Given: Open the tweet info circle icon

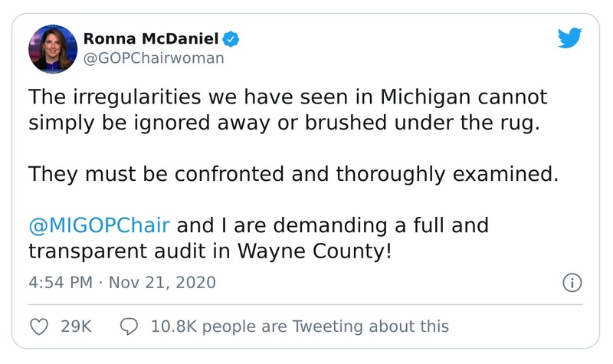Looking at the screenshot, I should pos(572,283).
